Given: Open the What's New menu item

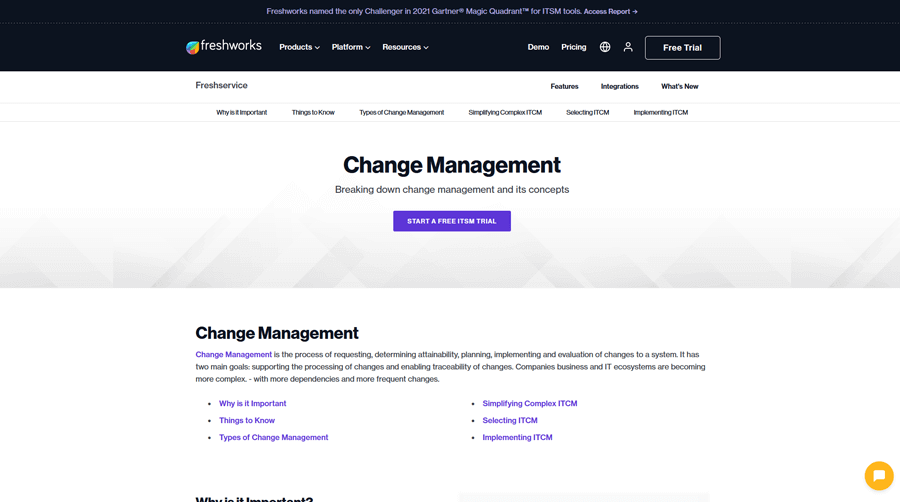Looking at the screenshot, I should [x=680, y=87].
